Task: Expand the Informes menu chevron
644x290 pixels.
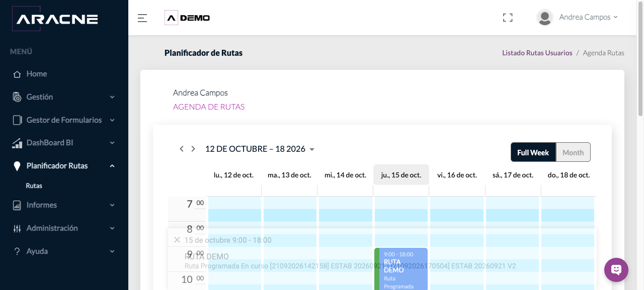Action: click(112, 205)
